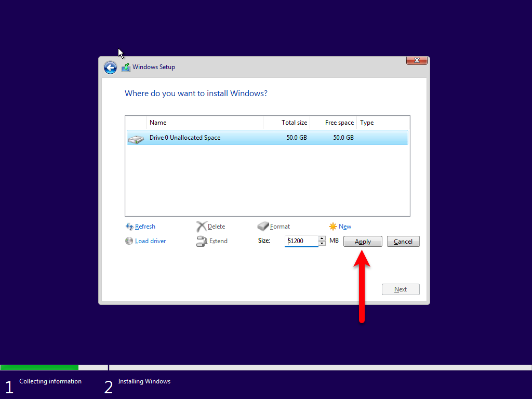Click the Name column header
Screen dimensions: 532x399
tap(205, 123)
